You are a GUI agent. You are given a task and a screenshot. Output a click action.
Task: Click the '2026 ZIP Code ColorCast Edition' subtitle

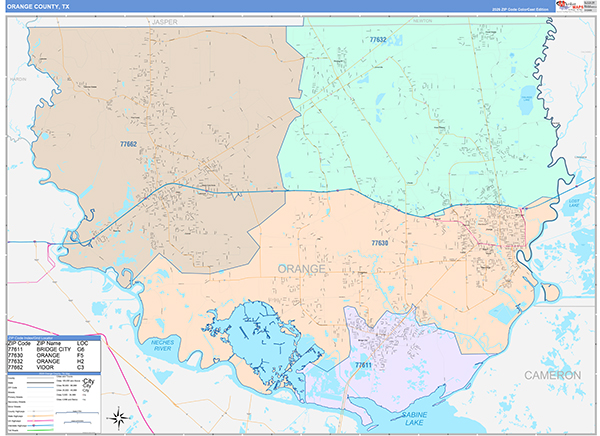tap(520, 9)
